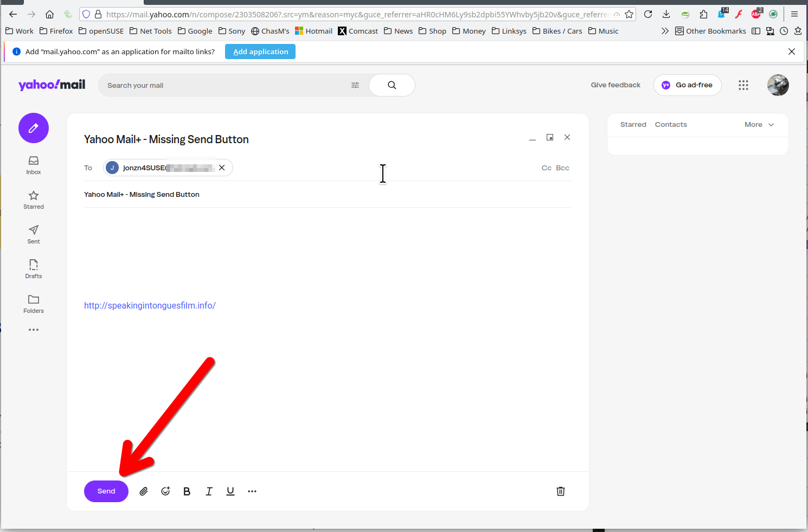This screenshot has height=532, width=808.
Task: Open the Music bookmarks folder
Action: pos(604,31)
